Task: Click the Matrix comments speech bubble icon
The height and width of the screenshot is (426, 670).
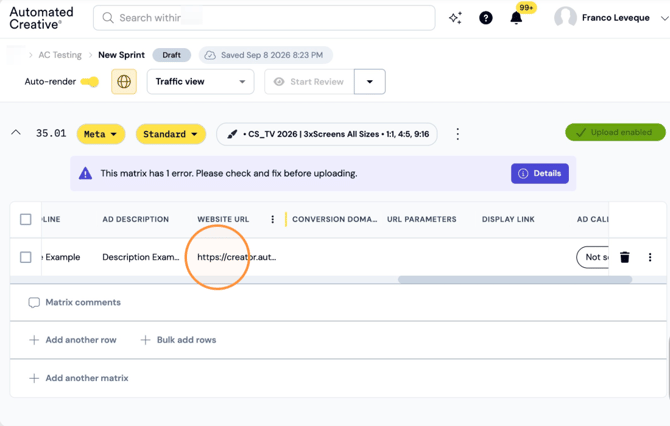Action: coord(34,303)
